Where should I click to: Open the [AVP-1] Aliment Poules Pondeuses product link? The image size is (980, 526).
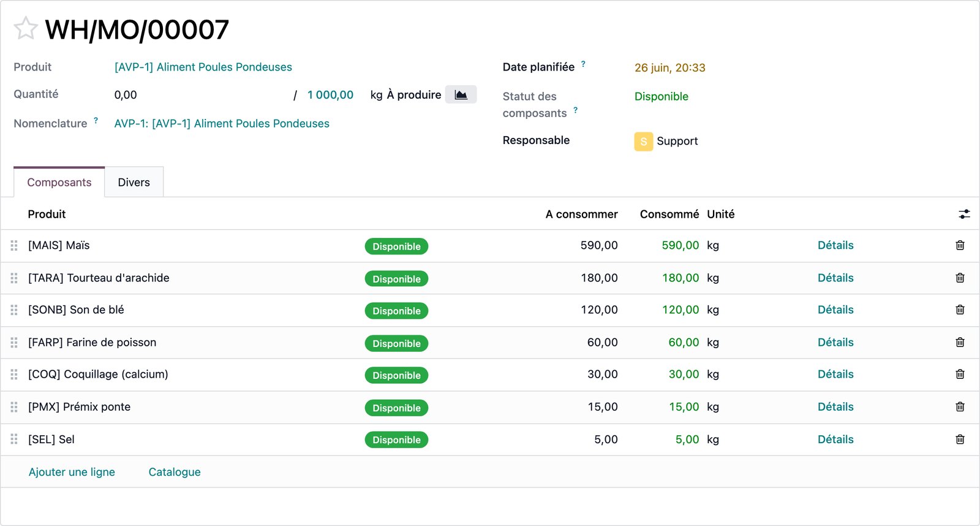click(x=203, y=67)
